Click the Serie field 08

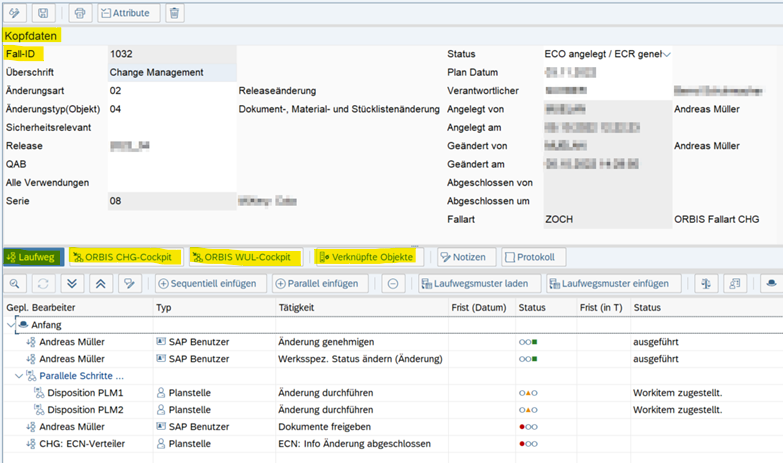[x=172, y=201]
